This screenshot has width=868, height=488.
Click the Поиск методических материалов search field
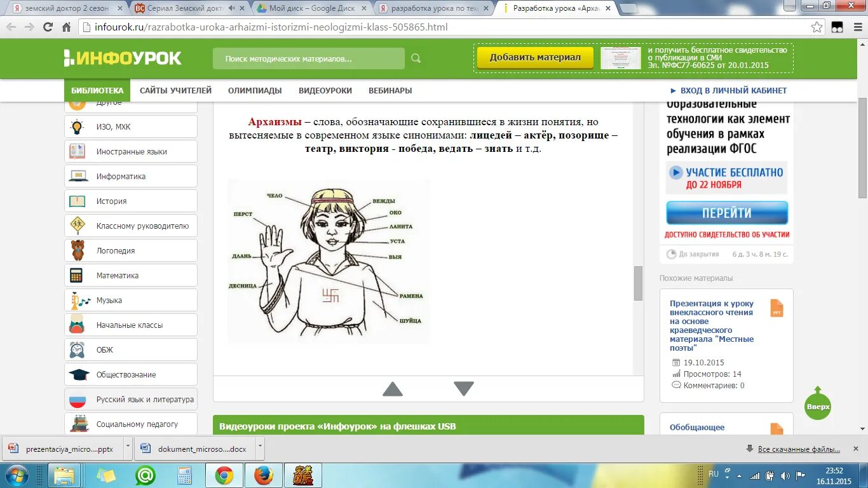[x=309, y=58]
